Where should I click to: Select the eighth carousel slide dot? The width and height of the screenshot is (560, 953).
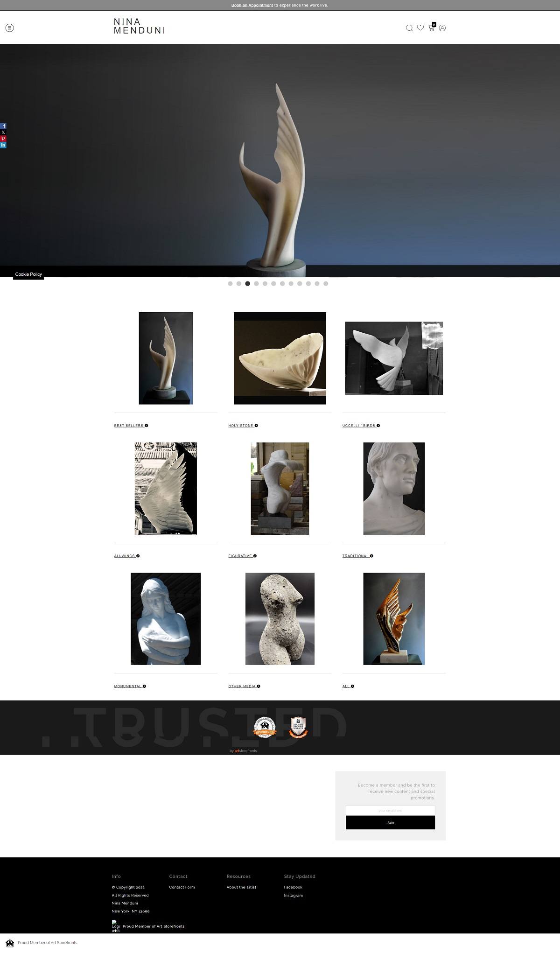tap(291, 283)
